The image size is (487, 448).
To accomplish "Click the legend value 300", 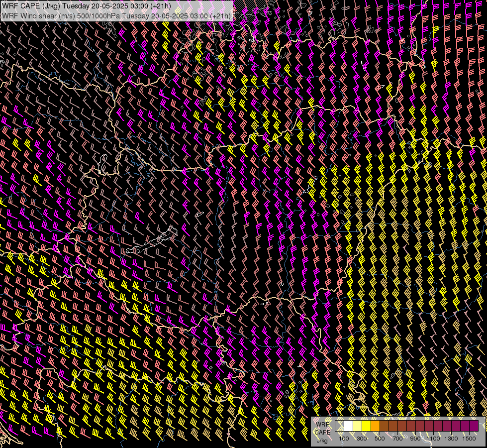I will pos(362,439).
